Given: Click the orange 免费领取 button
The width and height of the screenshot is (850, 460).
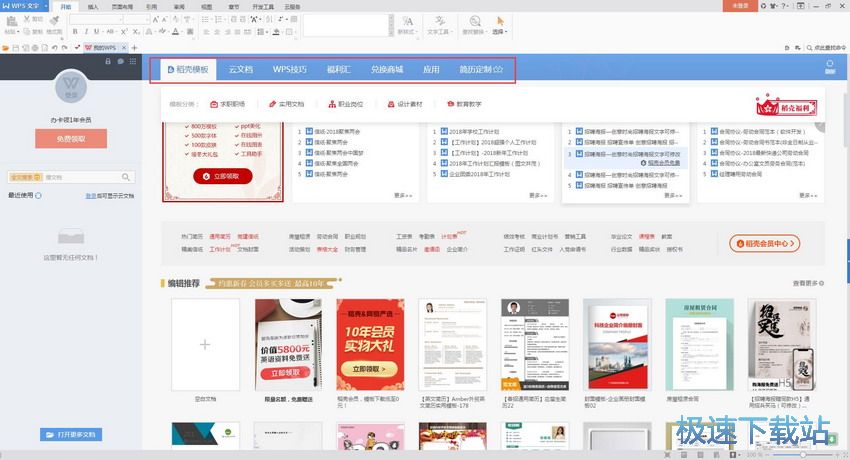Looking at the screenshot, I should click(71, 139).
